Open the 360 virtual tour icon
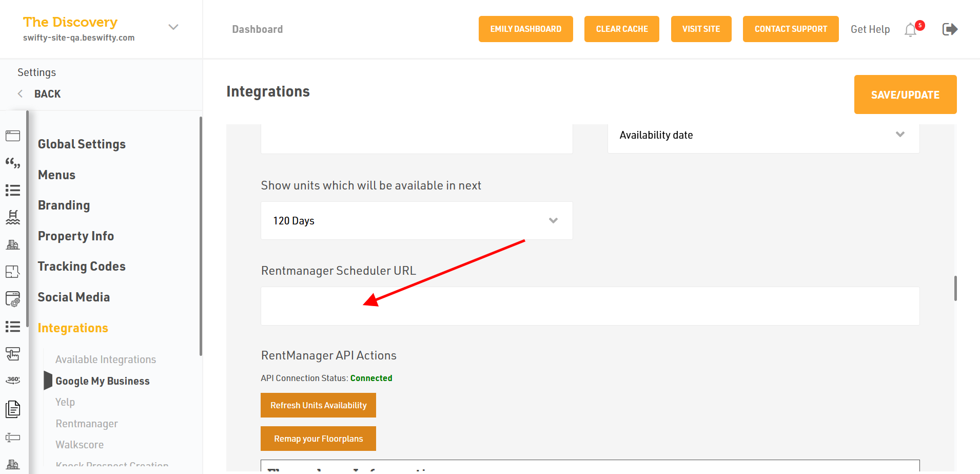 13,380
